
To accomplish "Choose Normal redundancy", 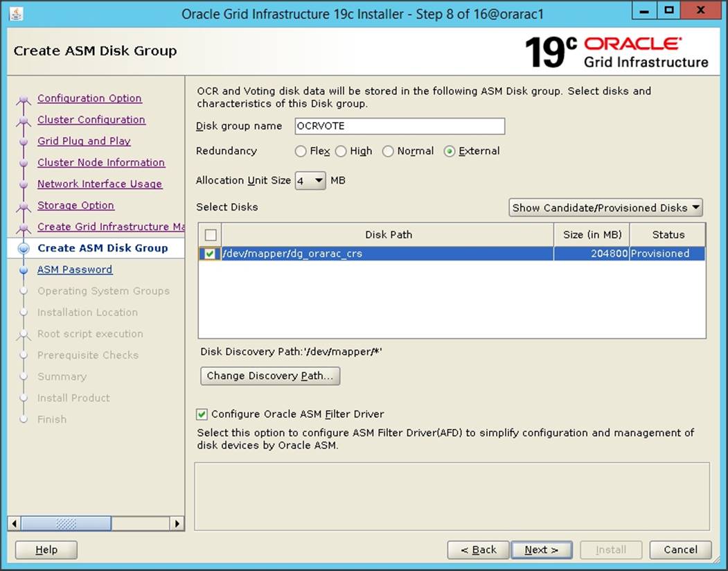I will pyautogui.click(x=388, y=151).
